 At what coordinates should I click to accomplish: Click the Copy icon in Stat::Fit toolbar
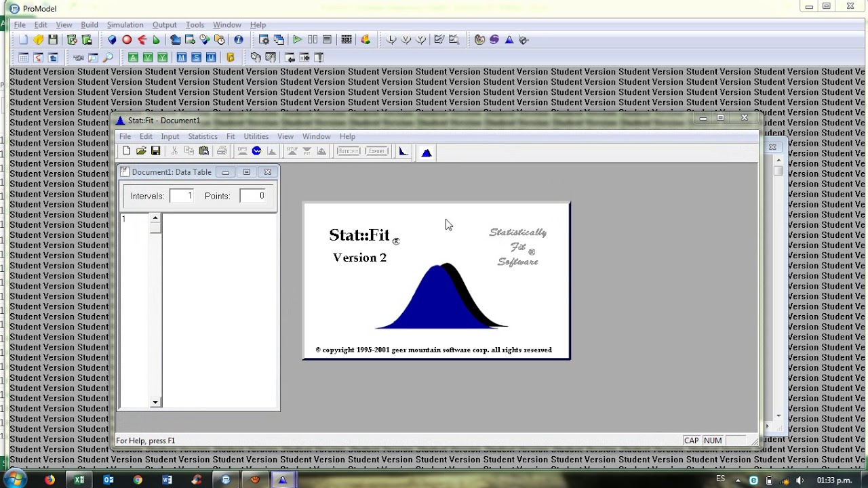[x=189, y=151]
